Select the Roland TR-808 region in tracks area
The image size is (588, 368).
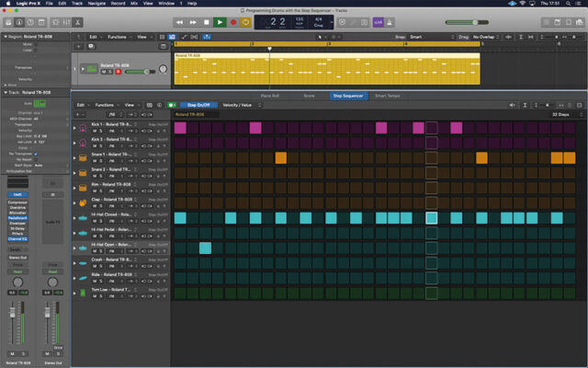(327, 69)
